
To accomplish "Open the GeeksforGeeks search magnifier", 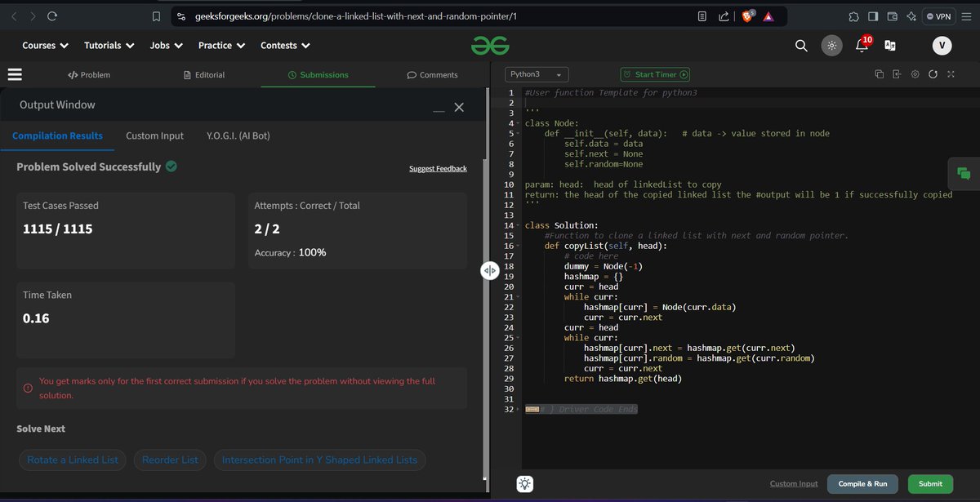I will click(801, 46).
